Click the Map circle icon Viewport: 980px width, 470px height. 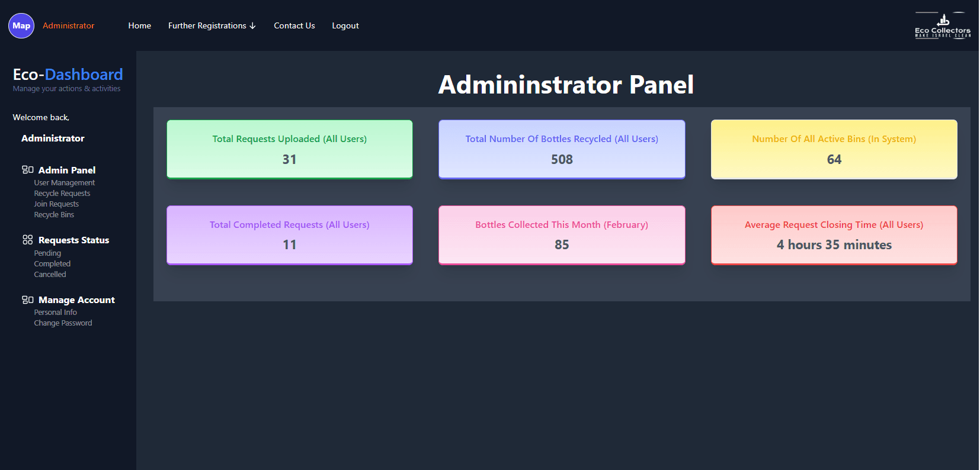[21, 25]
